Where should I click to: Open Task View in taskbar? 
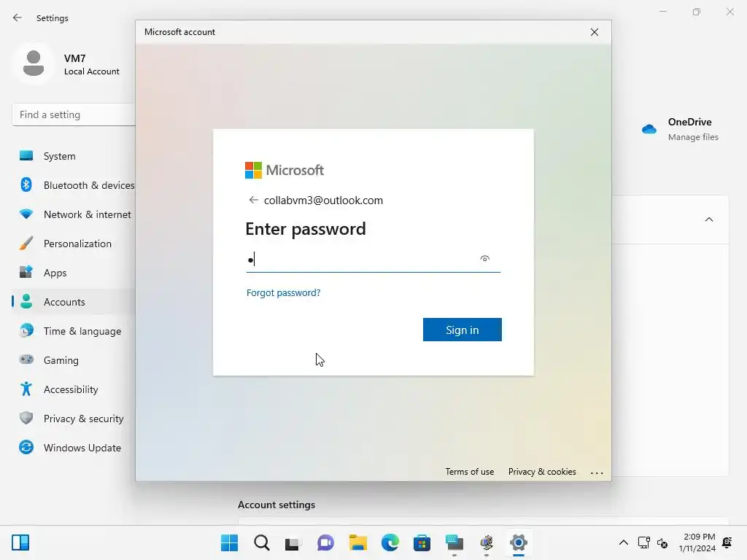293,542
